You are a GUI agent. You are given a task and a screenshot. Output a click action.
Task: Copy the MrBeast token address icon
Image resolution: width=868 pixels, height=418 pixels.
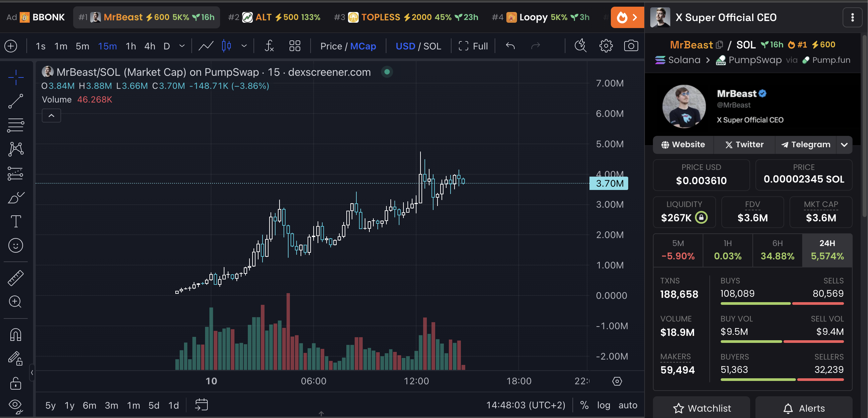pos(719,44)
